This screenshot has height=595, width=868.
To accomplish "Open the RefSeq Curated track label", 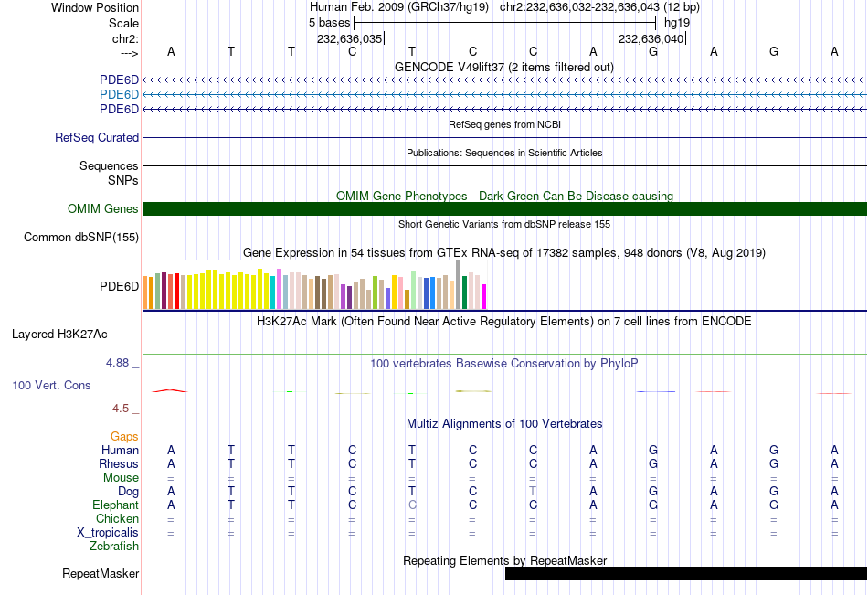I will pos(97,137).
